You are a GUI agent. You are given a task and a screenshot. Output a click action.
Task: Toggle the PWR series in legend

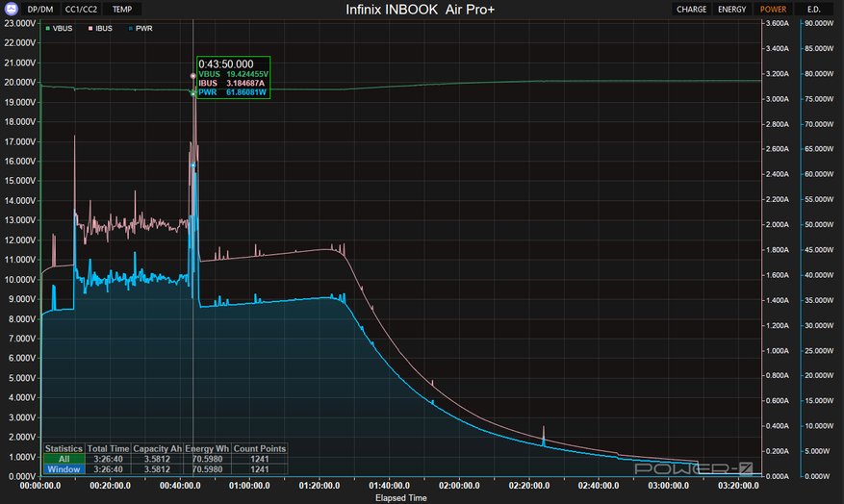click(x=141, y=29)
